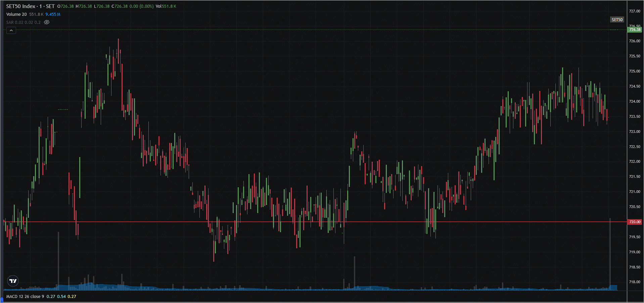This screenshot has height=303, width=644.
Task: Click the red horizontal line at 720.00
Action: click(315, 222)
